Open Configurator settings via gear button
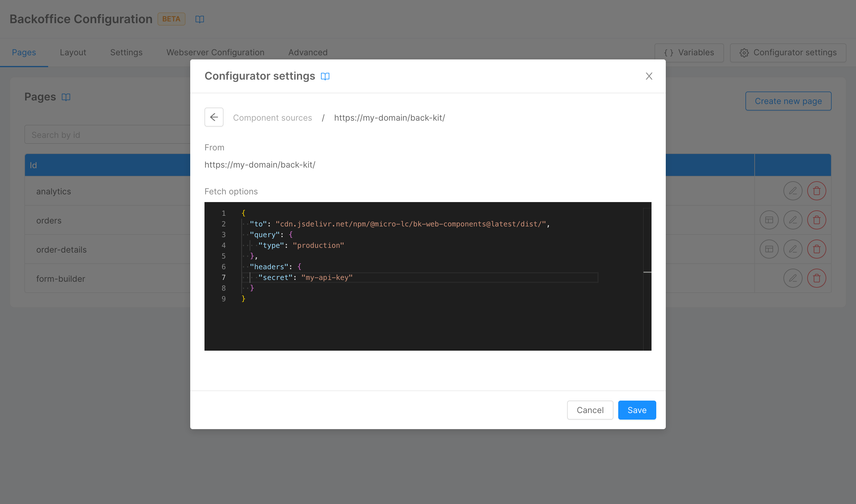 [x=787, y=52]
